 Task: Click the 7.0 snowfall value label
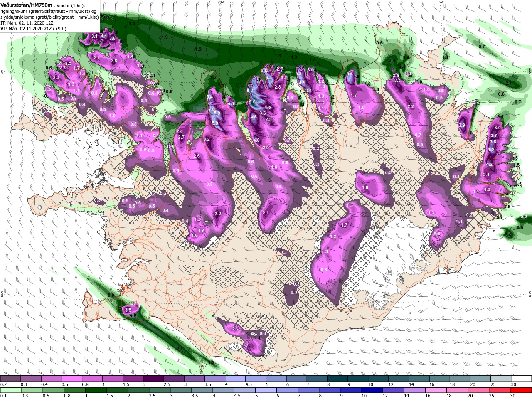coord(212,109)
